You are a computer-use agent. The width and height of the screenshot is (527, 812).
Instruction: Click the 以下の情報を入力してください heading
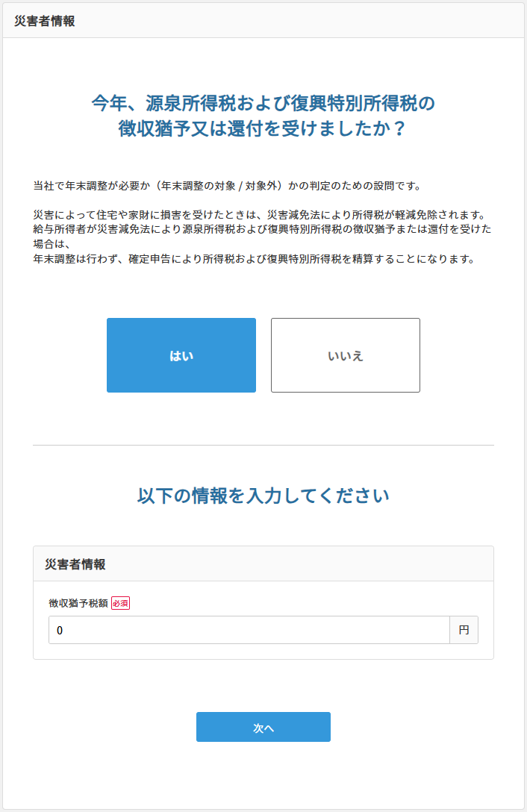[263, 493]
